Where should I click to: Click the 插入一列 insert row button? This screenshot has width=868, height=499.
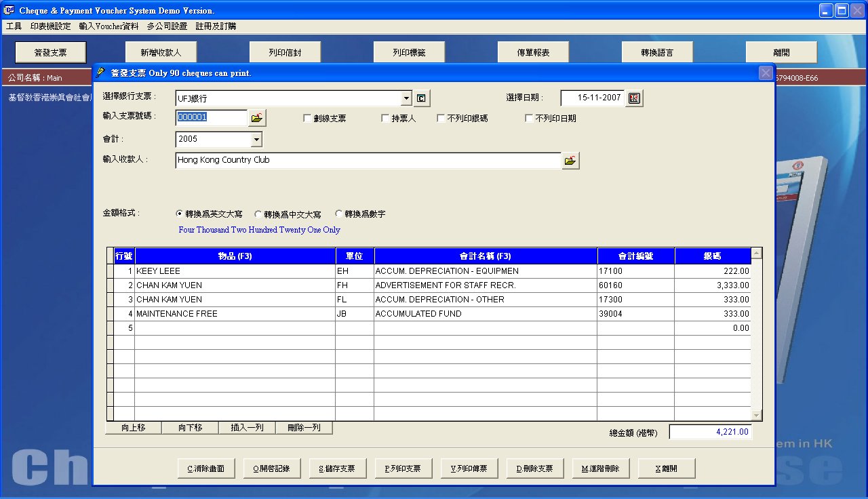[247, 428]
